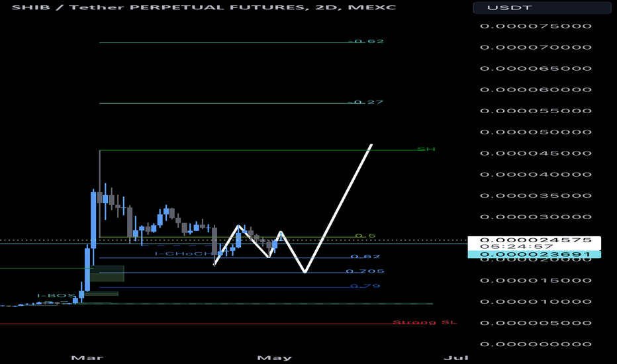The width and height of the screenshot is (617, 364).
Task: Select the 0.000055000 price axis label
Action: coord(536,111)
